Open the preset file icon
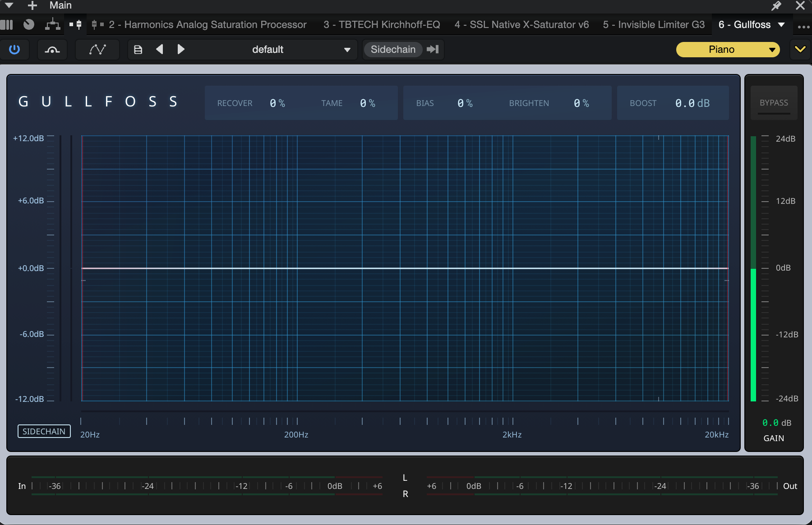 point(138,50)
